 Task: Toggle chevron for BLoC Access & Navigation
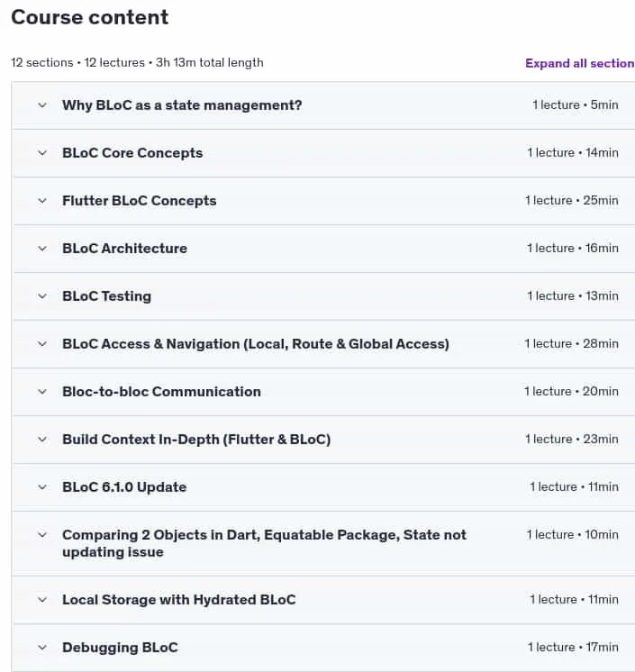(42, 344)
